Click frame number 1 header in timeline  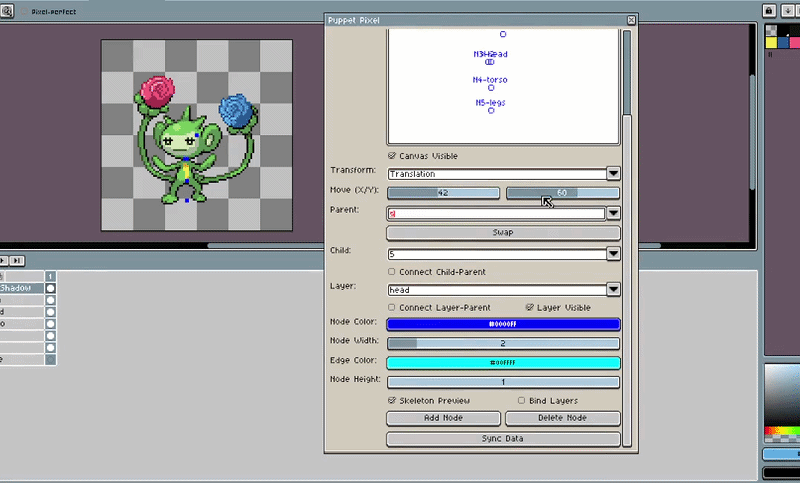[51, 276]
